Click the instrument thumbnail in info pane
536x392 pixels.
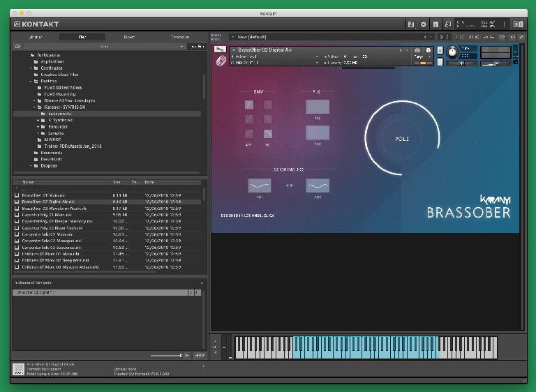tap(18, 370)
